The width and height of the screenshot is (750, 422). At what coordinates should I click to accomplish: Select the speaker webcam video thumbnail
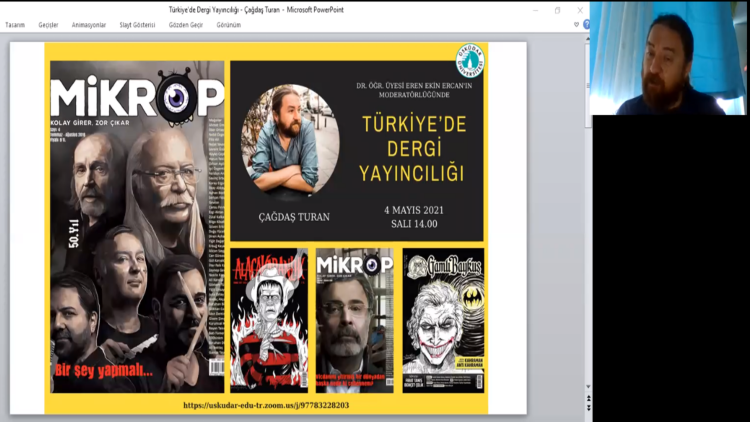[668, 58]
